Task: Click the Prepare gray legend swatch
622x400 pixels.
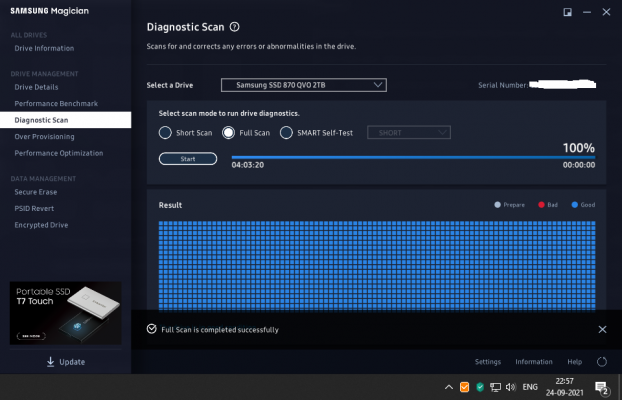Action: click(497, 205)
